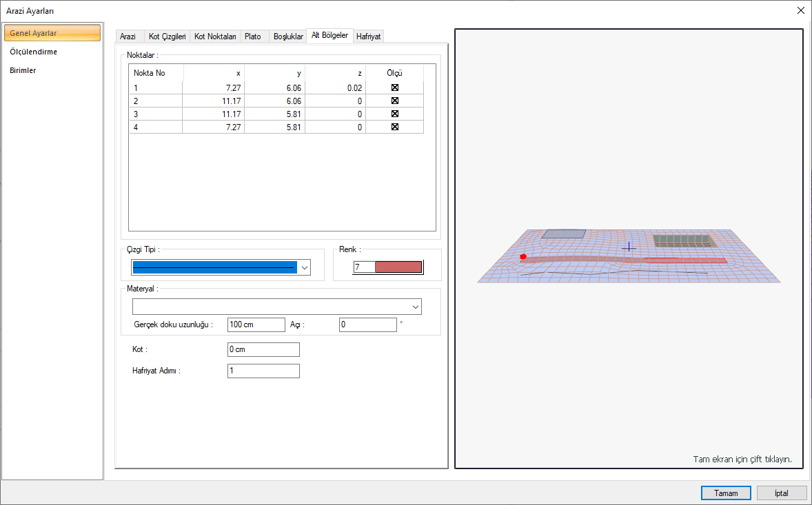Toggle Ölçü checkbox for point 1
Viewport: 812px width, 505px height.
tap(395, 87)
